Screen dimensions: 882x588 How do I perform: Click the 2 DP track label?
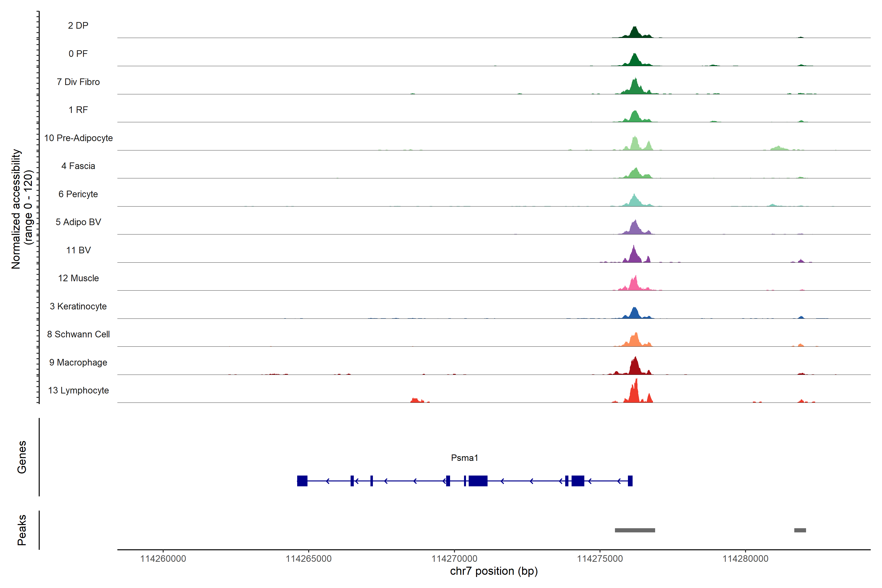pos(78,25)
